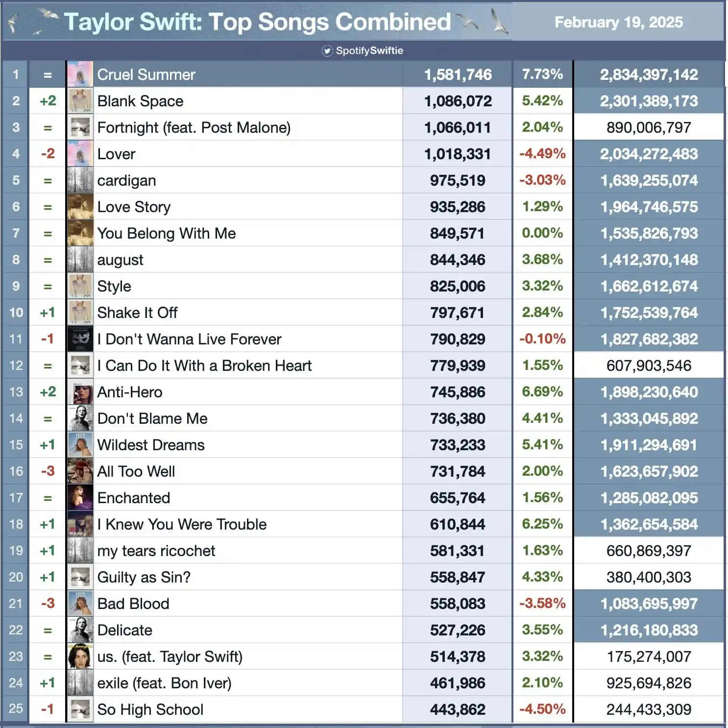
Task: Click the us. (feat. Taylor Swift) cover
Action: [80, 656]
